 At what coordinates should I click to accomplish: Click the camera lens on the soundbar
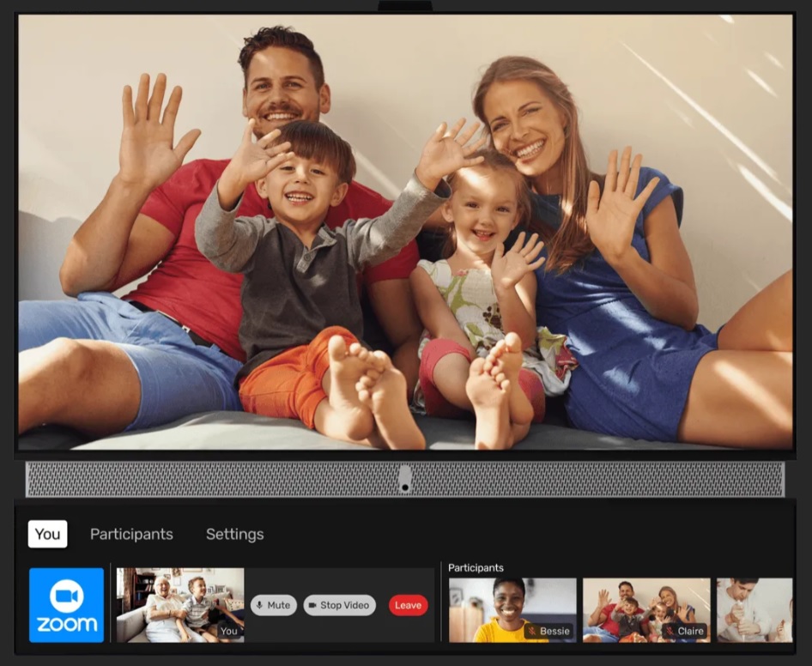click(x=404, y=481)
